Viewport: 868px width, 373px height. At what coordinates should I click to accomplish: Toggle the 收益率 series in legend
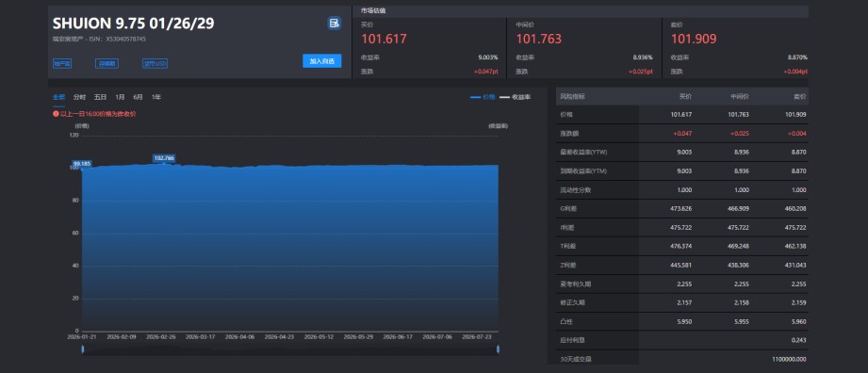(516, 97)
